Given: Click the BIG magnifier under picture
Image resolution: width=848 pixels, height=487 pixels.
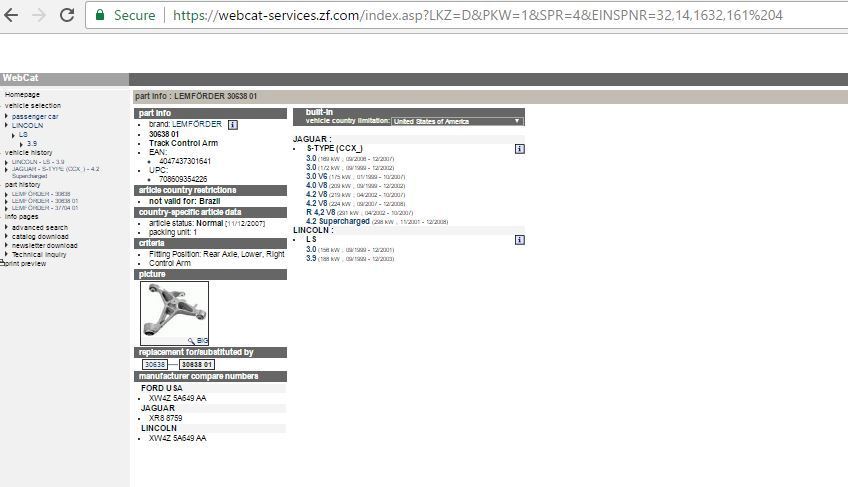Looking at the screenshot, I should [x=199, y=341].
